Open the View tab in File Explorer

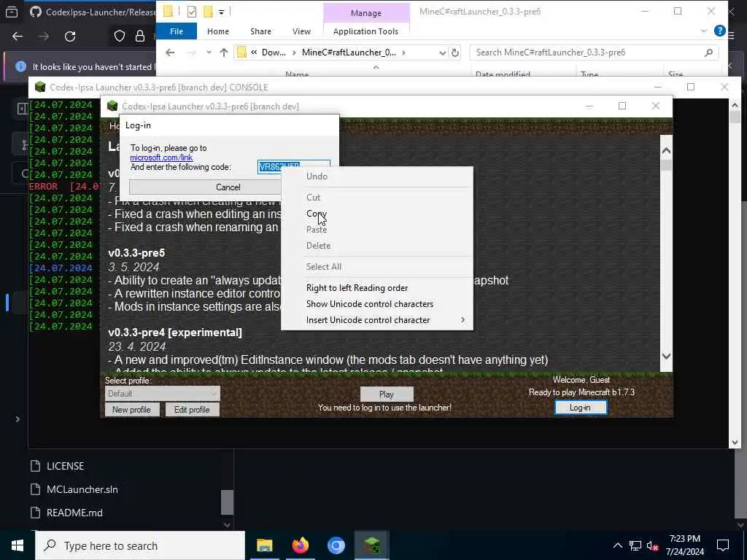301,31
